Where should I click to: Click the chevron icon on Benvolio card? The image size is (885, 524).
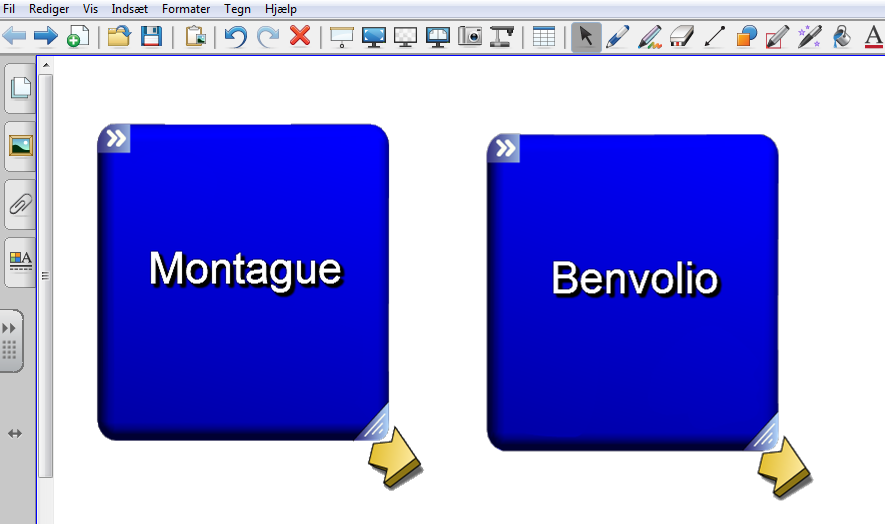505,149
